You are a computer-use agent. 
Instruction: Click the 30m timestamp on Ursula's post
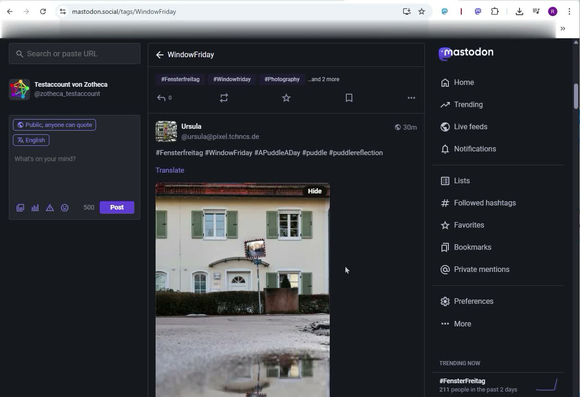pyautogui.click(x=409, y=128)
